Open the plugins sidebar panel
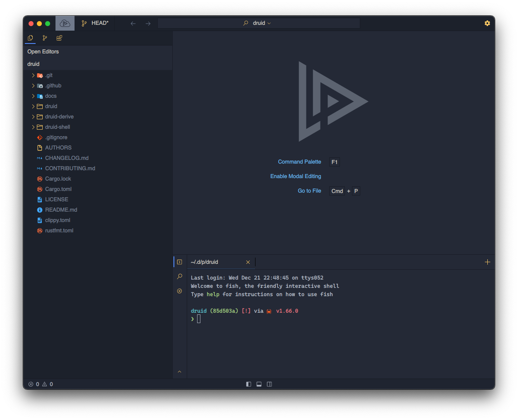Image resolution: width=518 pixels, height=420 pixels. (59, 38)
